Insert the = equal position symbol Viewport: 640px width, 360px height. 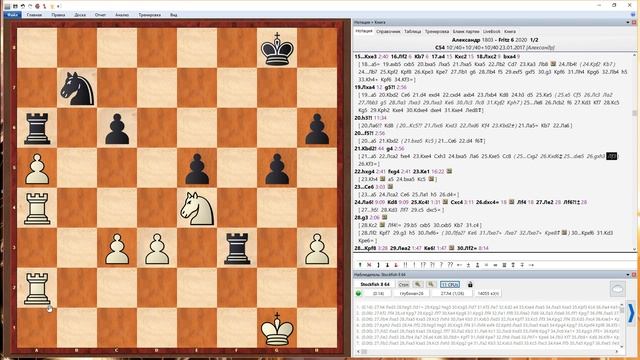tap(486, 265)
